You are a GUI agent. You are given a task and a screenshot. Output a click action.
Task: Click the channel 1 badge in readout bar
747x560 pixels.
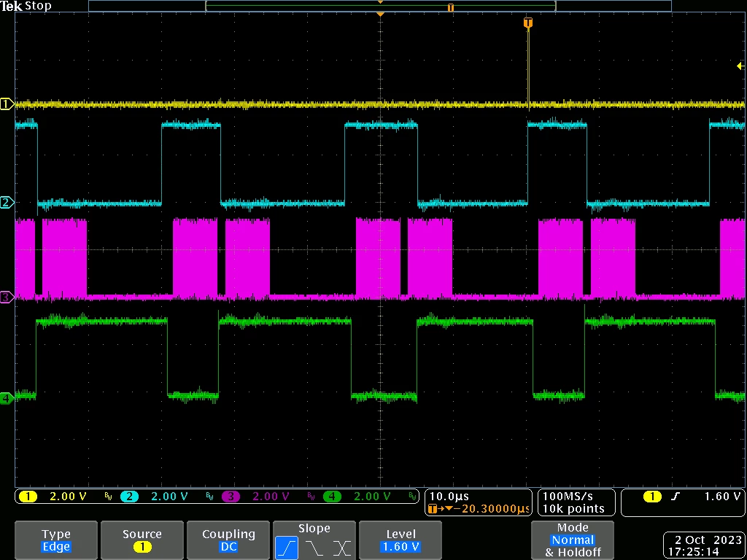[28, 497]
